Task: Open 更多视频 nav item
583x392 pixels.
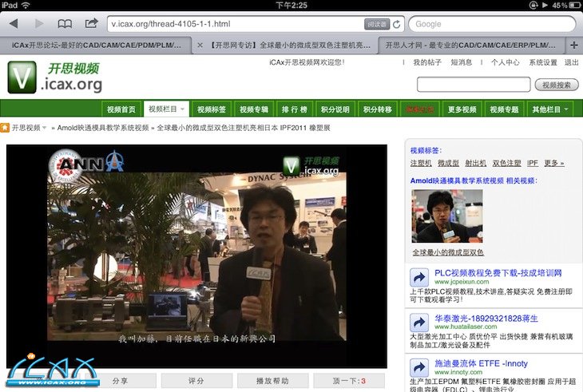Action: (x=462, y=109)
